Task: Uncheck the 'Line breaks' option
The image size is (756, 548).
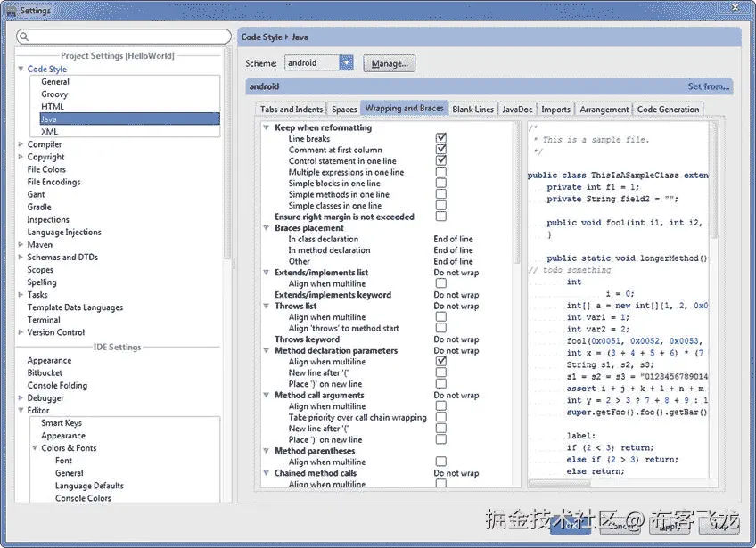Action: [442, 138]
